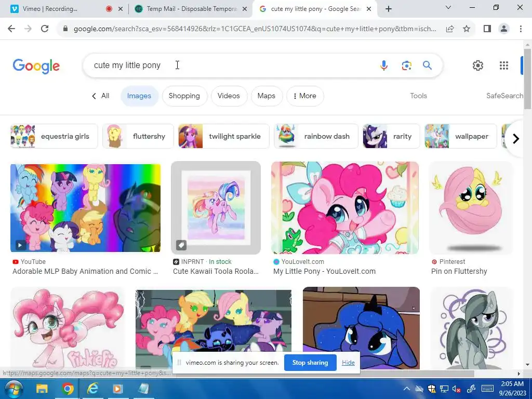Open the network tray icon
Screen dimensions: 532x399
click(x=444, y=389)
